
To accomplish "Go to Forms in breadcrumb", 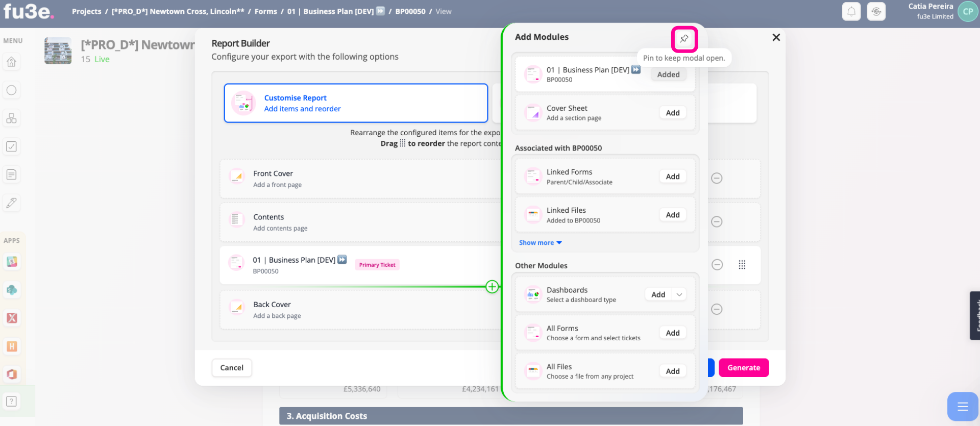I will (x=265, y=11).
